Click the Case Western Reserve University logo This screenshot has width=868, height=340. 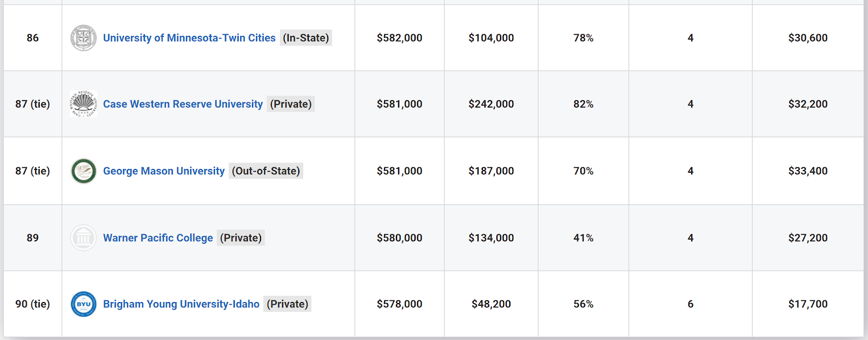point(84,104)
